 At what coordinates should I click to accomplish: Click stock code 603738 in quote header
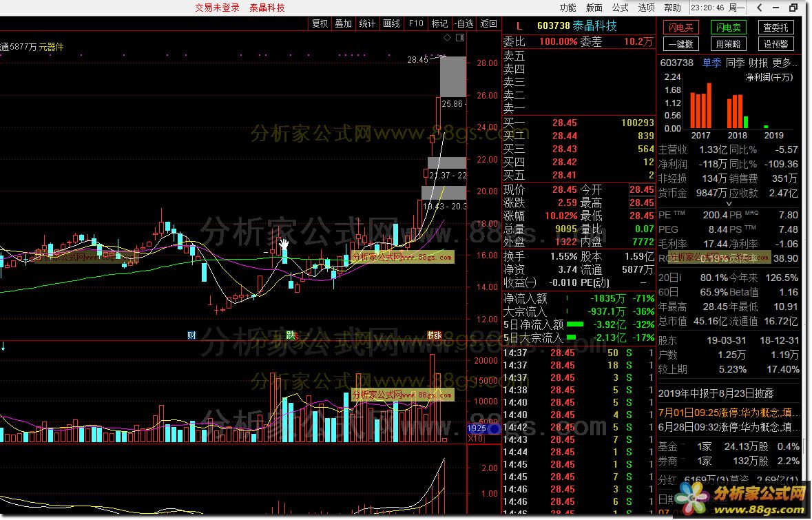553,26
